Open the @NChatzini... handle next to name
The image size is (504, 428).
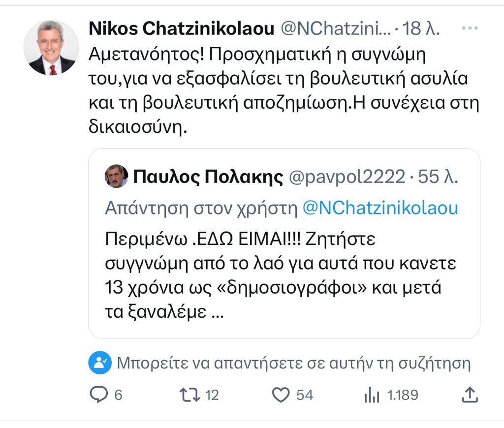coord(336,30)
